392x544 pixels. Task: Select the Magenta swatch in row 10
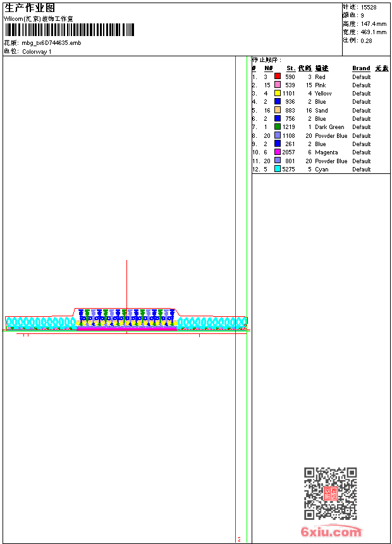coord(278,152)
